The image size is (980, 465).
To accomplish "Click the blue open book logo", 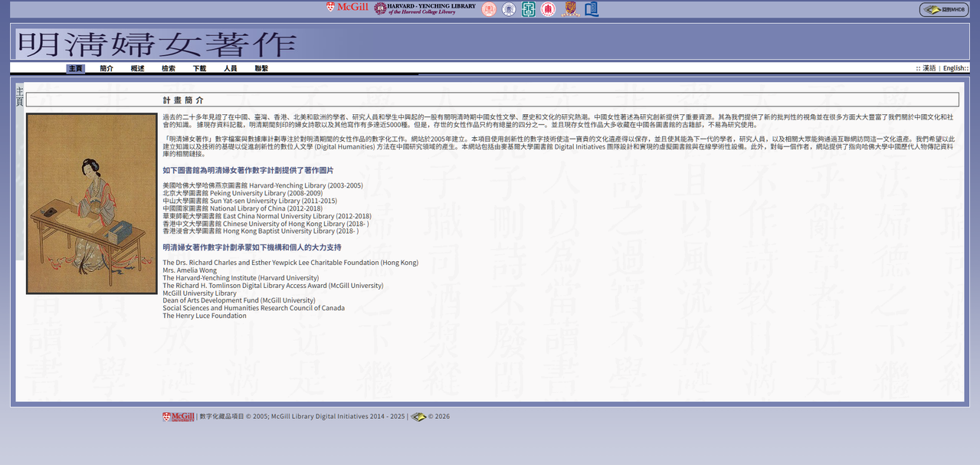I will (592, 8).
